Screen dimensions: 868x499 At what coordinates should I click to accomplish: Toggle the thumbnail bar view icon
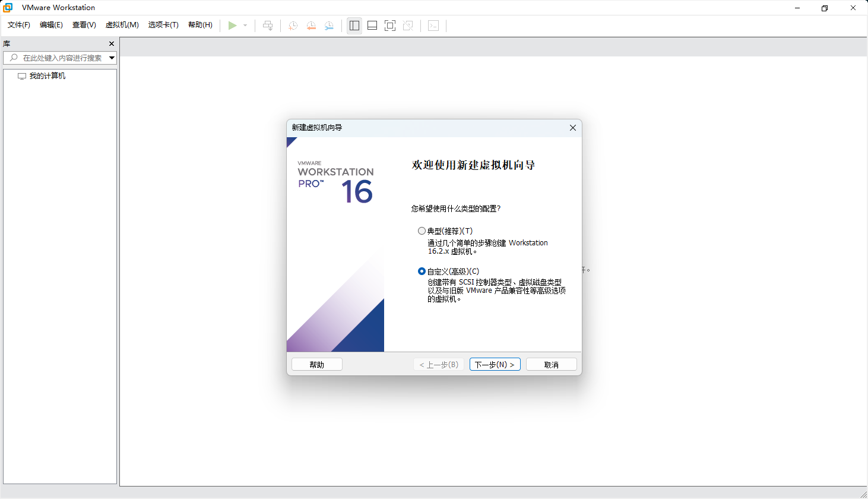click(372, 26)
